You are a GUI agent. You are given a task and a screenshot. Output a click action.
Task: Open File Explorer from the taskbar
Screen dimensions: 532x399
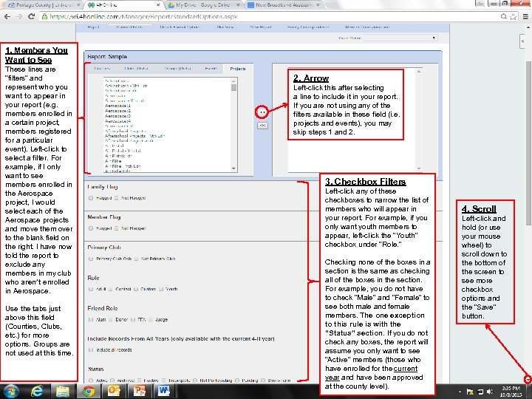coord(62,392)
